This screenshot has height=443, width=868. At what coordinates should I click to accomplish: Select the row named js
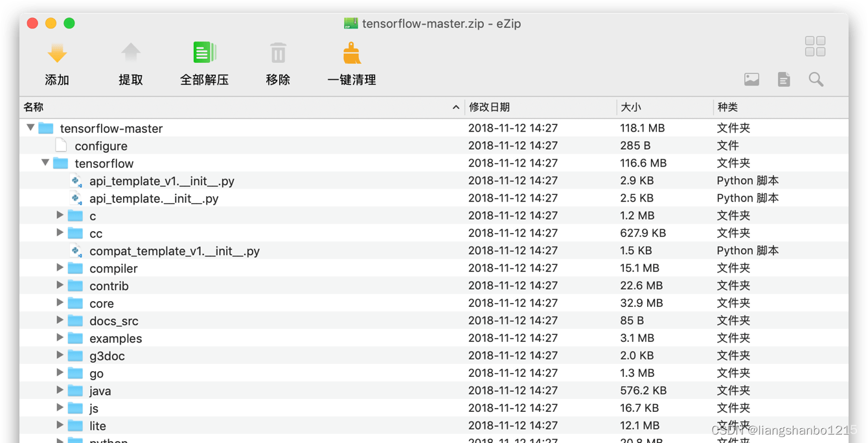tap(434, 408)
